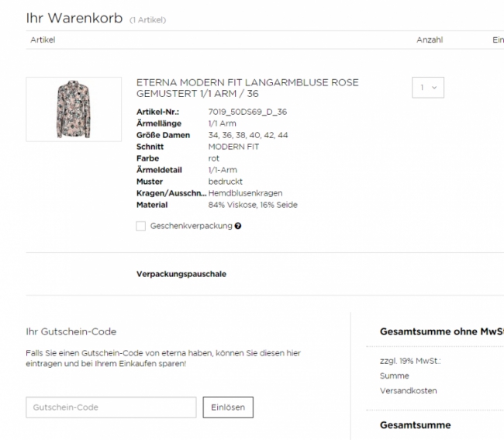Click the Ihr Warenkorb heading
The height and width of the screenshot is (440, 504).
tap(74, 18)
